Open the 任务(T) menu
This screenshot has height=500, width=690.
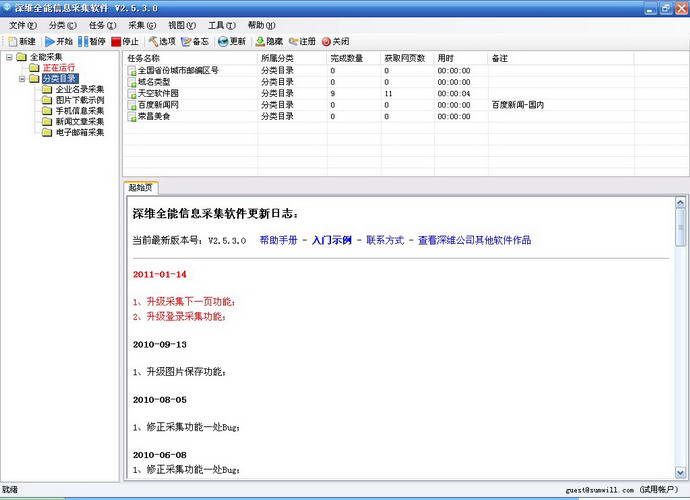[103, 26]
